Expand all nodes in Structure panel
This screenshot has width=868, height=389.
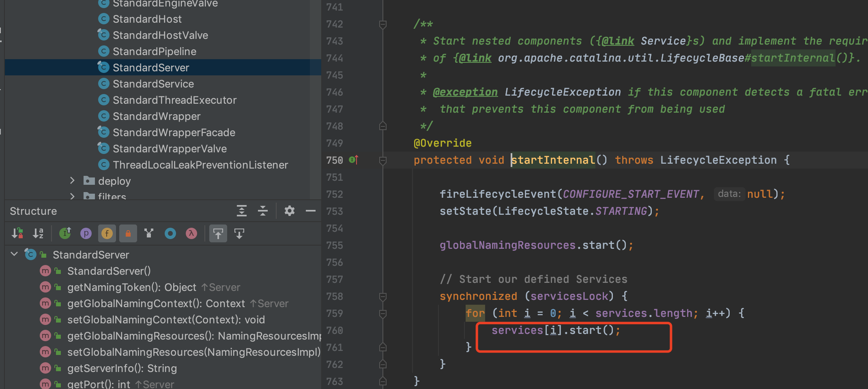click(242, 211)
